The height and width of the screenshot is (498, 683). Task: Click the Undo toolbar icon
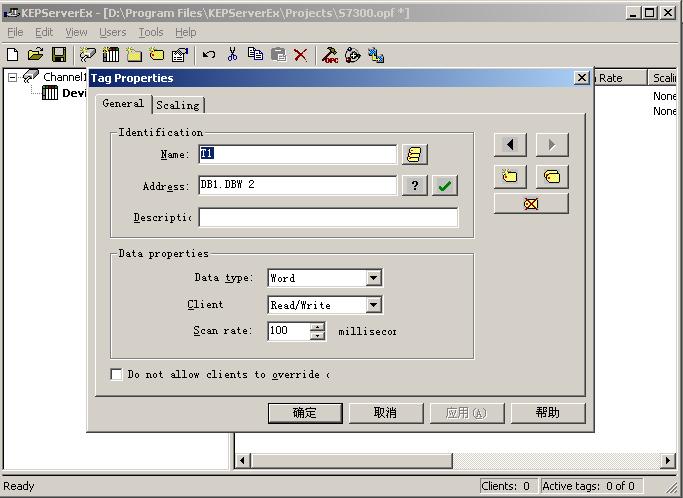(209, 55)
